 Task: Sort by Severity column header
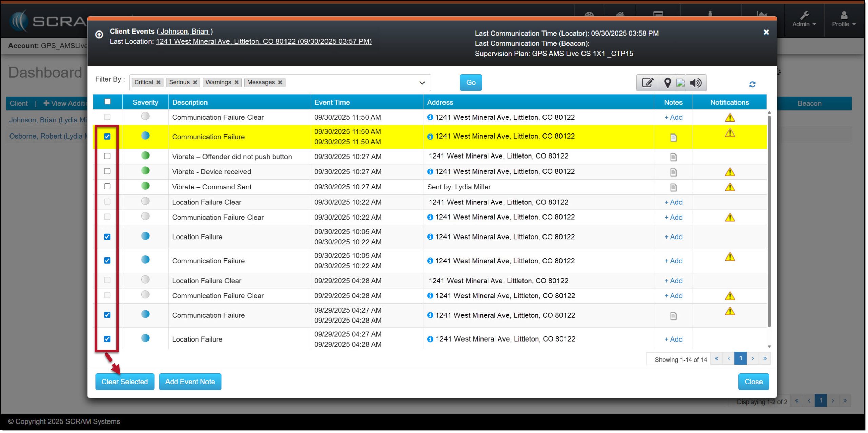pos(145,102)
